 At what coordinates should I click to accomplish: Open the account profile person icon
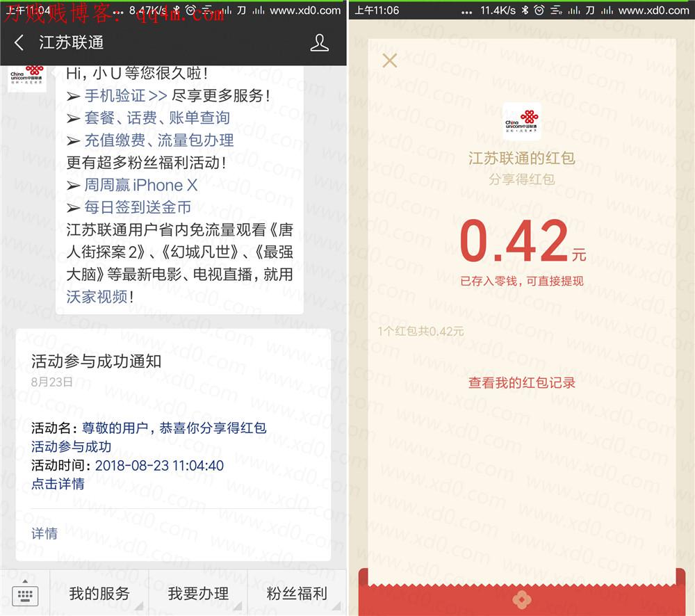point(319,43)
